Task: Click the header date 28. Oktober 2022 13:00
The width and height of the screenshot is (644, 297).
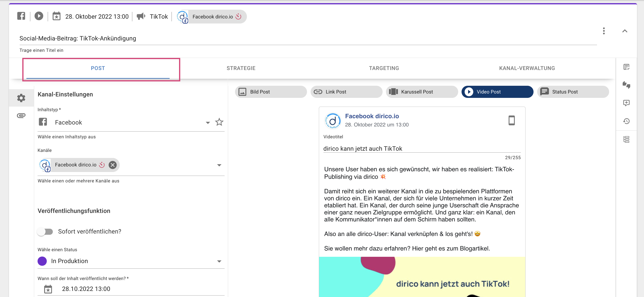Action: pyautogui.click(x=97, y=16)
